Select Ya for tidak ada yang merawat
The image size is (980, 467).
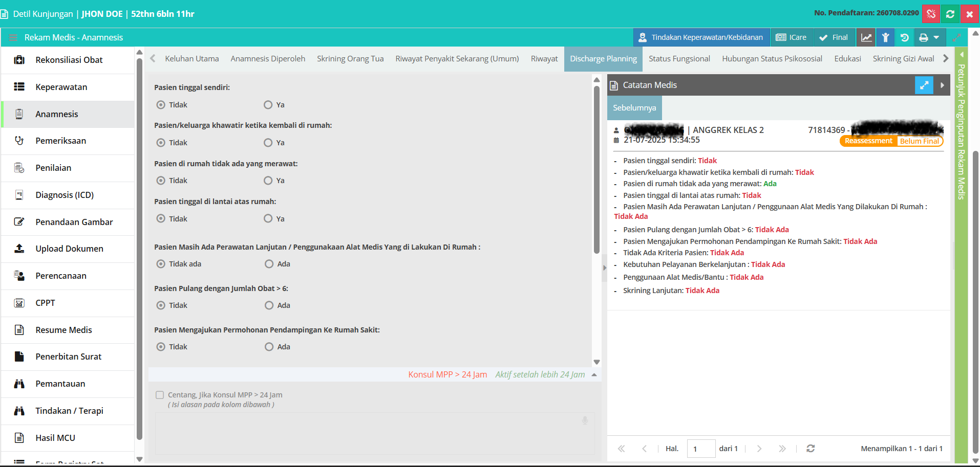click(x=268, y=181)
